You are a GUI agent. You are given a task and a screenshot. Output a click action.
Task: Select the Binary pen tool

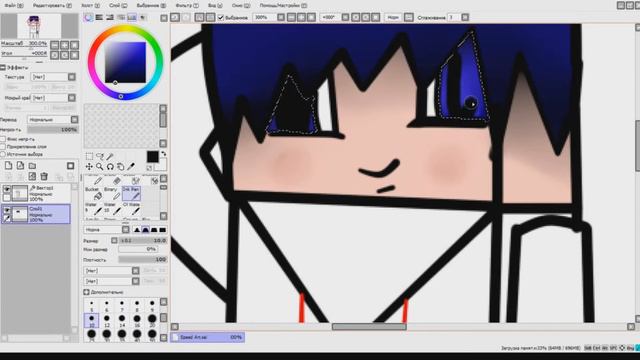pos(111,194)
